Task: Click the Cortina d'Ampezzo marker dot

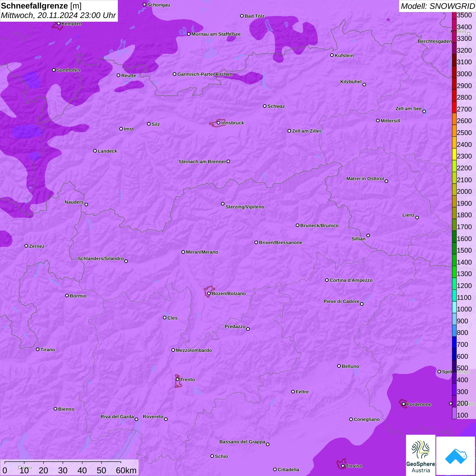Action: (327, 280)
